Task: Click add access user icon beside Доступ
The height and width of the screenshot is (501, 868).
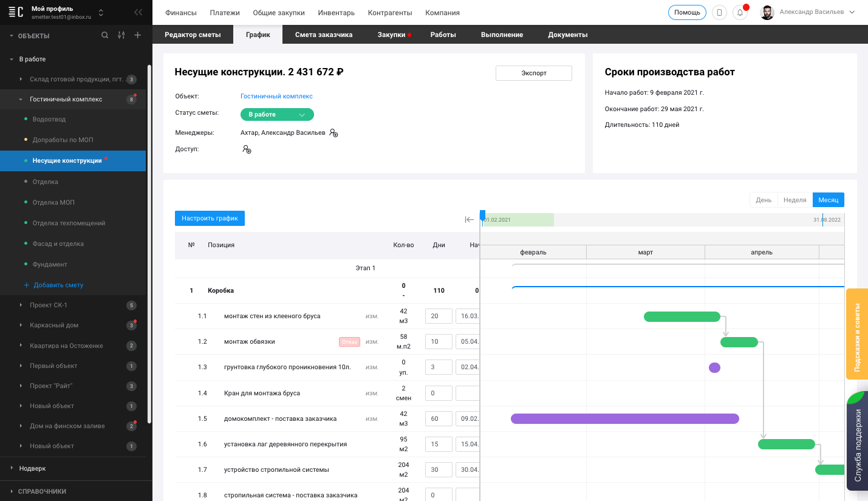Action: (x=247, y=149)
